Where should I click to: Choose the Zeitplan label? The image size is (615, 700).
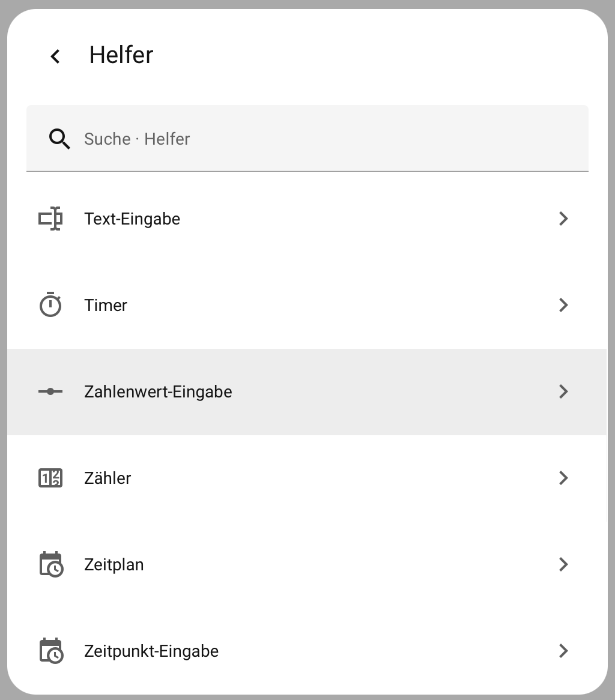(114, 564)
